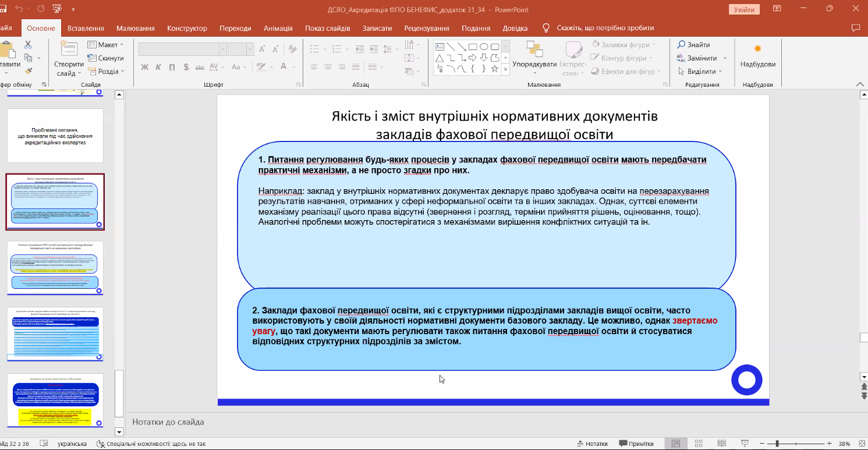Open the Анімація ribbon tab
Screen dimensions: 868x450
pos(278,28)
